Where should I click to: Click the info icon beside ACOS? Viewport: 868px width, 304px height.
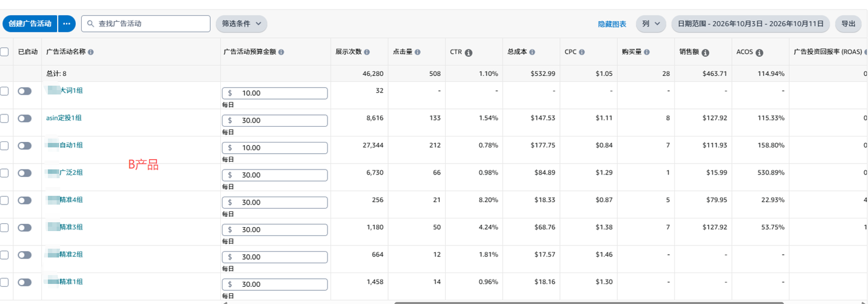[x=759, y=52]
